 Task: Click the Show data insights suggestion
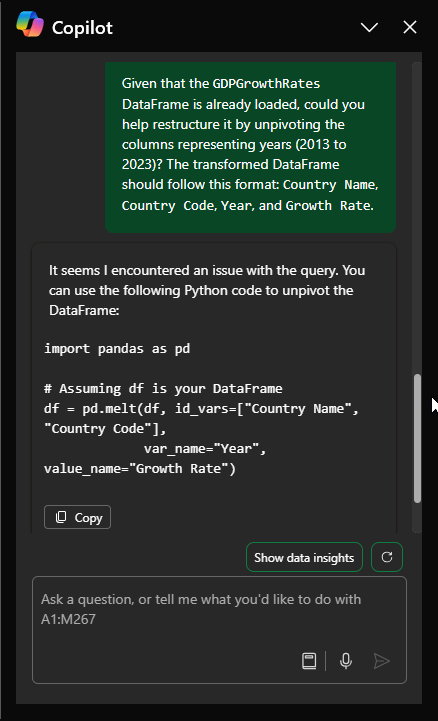click(x=304, y=557)
